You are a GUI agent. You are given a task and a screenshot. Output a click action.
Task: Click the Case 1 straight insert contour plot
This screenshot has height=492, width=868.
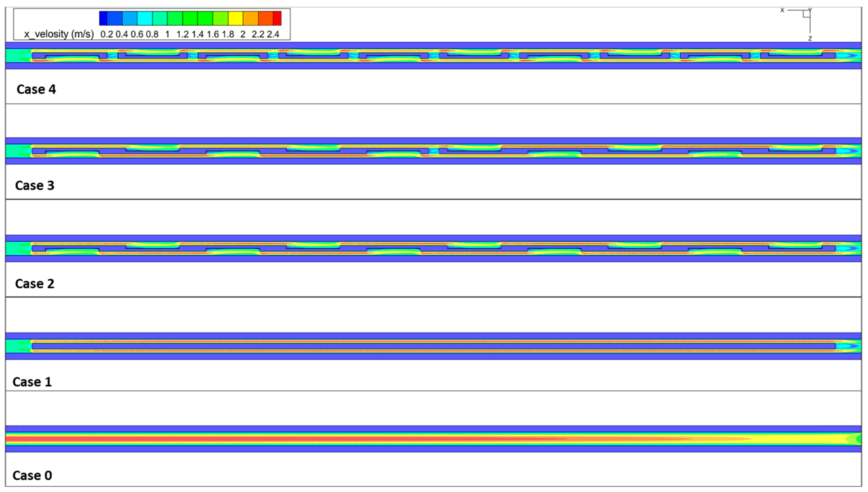433,346
